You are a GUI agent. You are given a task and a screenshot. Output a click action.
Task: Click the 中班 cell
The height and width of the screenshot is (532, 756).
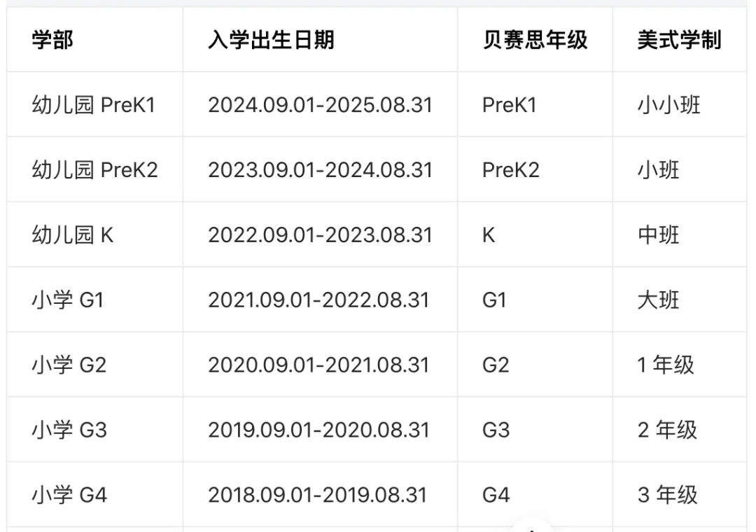(x=658, y=235)
